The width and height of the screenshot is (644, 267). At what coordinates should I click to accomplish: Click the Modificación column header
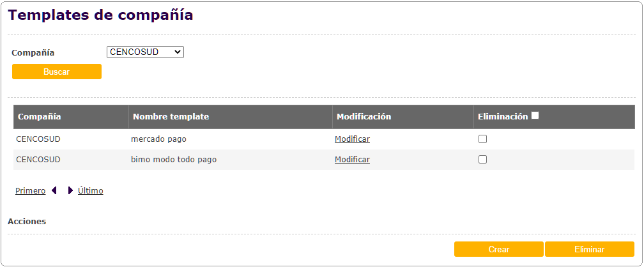coord(364,117)
